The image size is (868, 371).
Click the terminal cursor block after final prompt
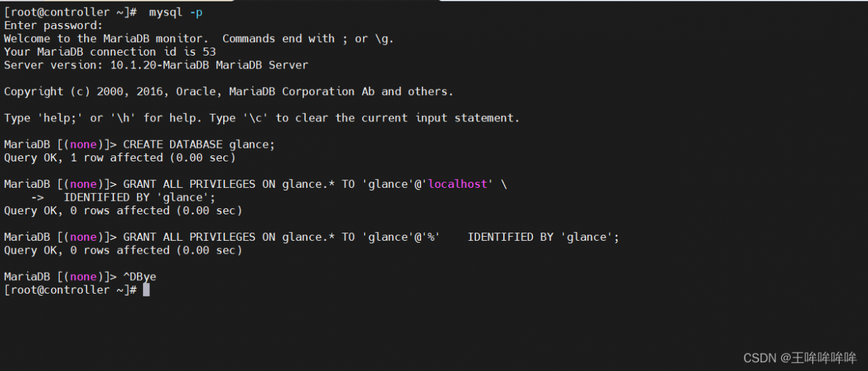tap(146, 290)
